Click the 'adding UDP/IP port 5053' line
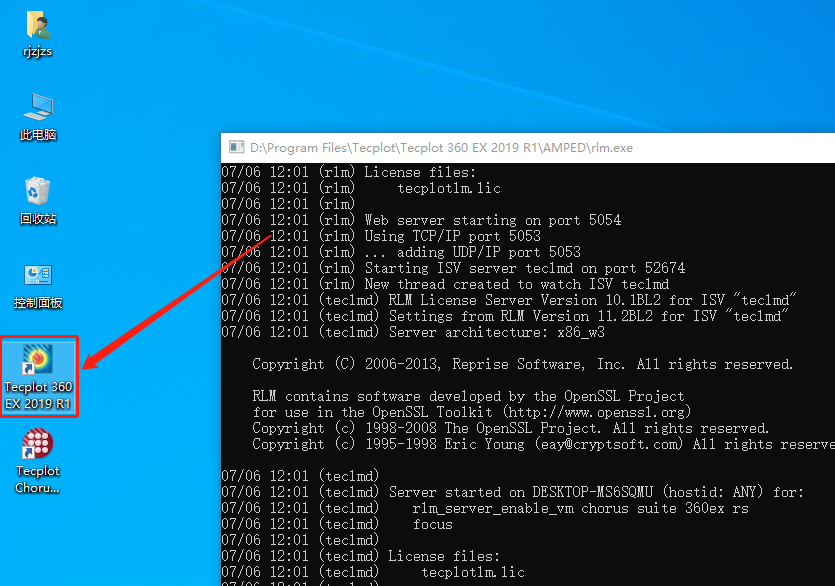 pyautogui.click(x=401, y=252)
